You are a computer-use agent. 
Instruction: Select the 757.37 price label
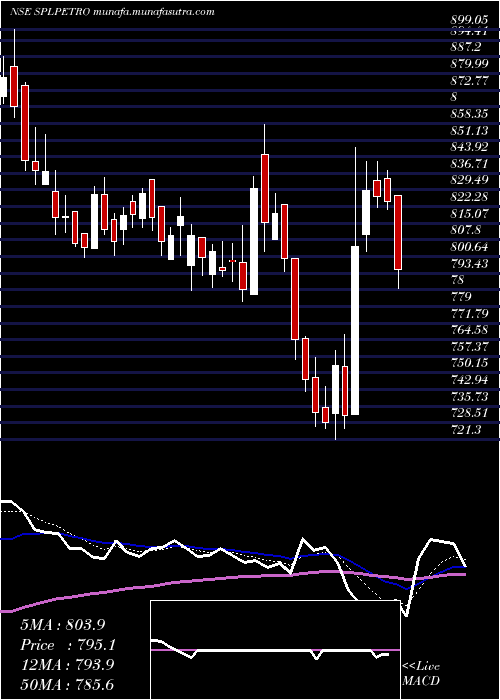tap(470, 347)
